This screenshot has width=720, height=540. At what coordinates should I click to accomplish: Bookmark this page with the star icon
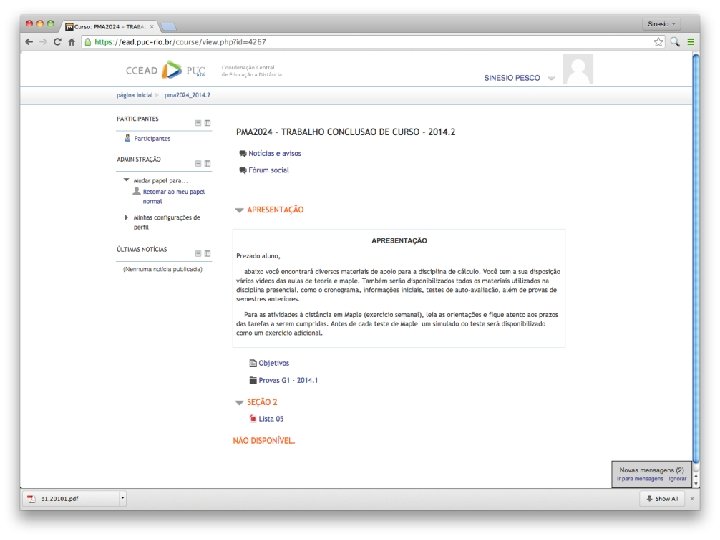(x=658, y=42)
